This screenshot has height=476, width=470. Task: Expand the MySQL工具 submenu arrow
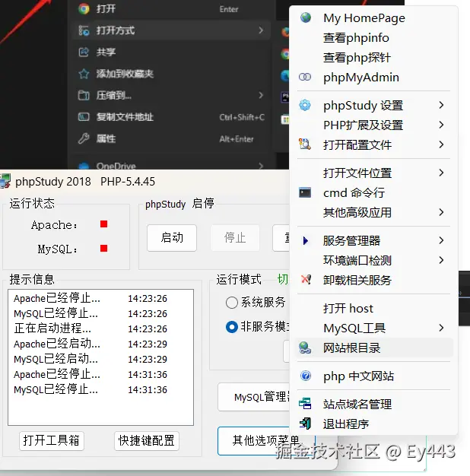click(x=441, y=328)
